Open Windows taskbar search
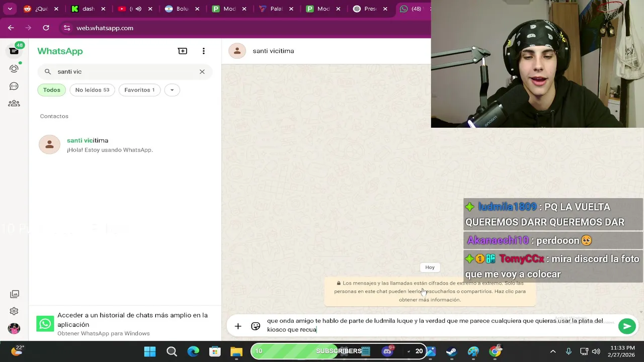 point(172,351)
